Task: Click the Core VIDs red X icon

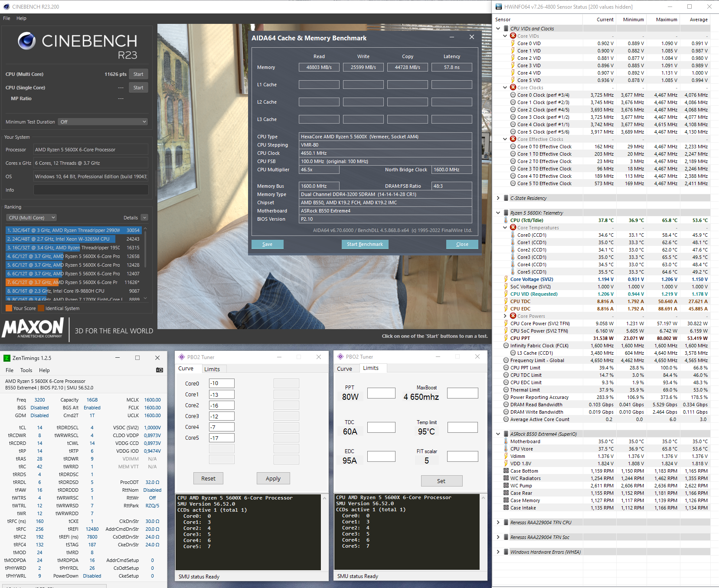Action: point(513,36)
